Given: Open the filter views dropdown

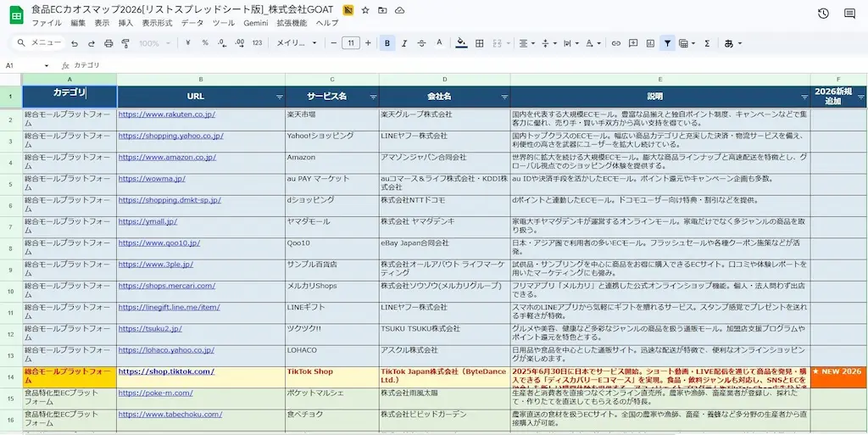Looking at the screenshot, I should 687,43.
